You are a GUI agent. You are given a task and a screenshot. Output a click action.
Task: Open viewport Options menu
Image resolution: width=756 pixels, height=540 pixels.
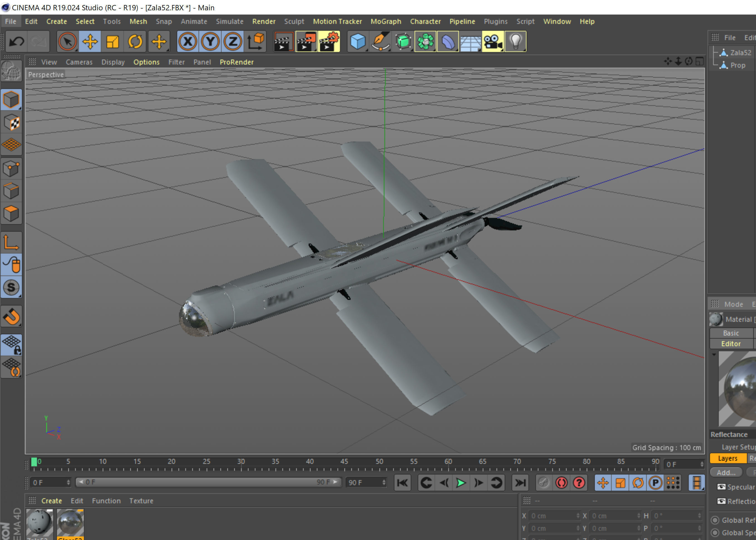[x=146, y=62]
